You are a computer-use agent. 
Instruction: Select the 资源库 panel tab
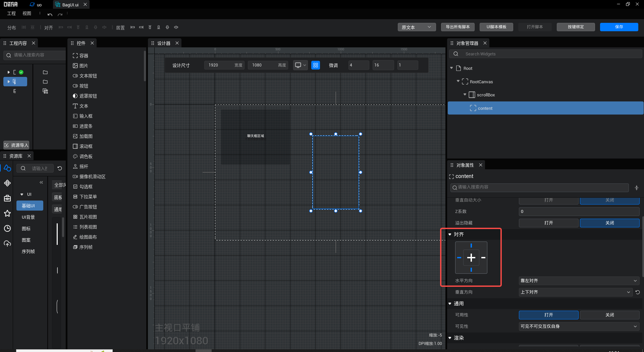(16, 156)
